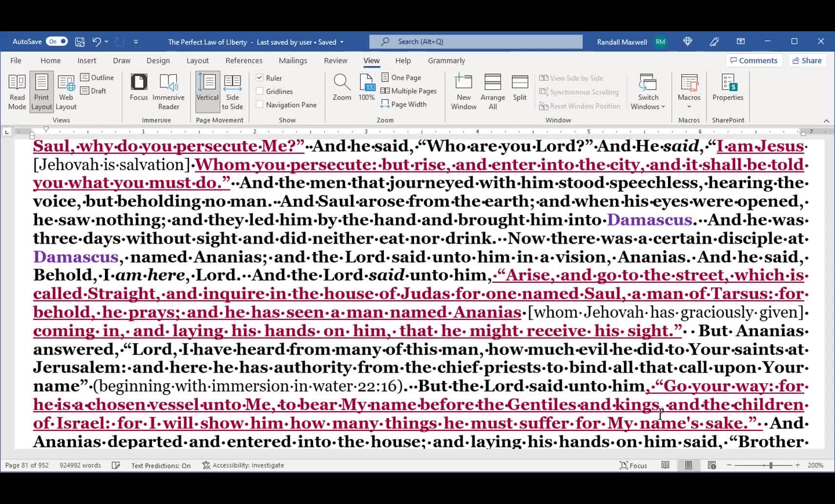The width and height of the screenshot is (835, 504).
Task: Switch to Read Mode in status bar
Action: [665, 465]
